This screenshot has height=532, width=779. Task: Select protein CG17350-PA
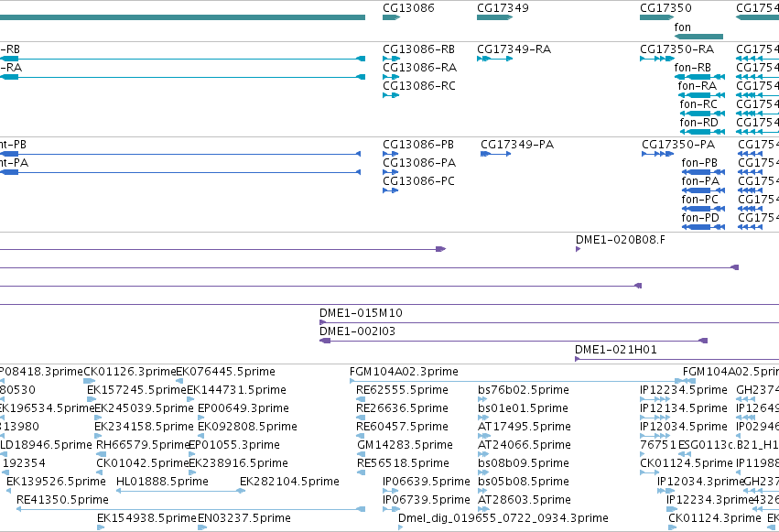pos(678,145)
